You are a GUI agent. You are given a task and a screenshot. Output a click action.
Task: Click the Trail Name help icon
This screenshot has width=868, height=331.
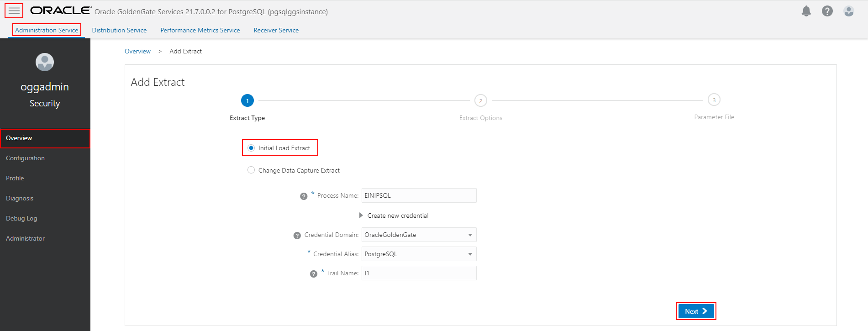pyautogui.click(x=313, y=274)
